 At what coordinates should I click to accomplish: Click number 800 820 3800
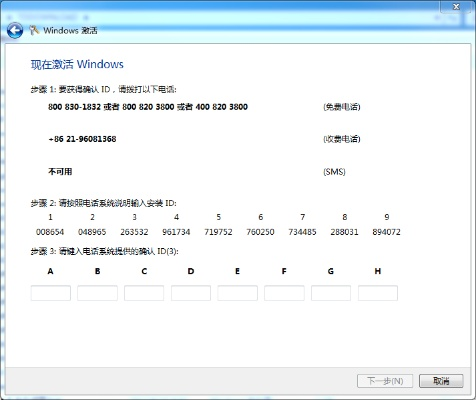pyautogui.click(x=148, y=107)
